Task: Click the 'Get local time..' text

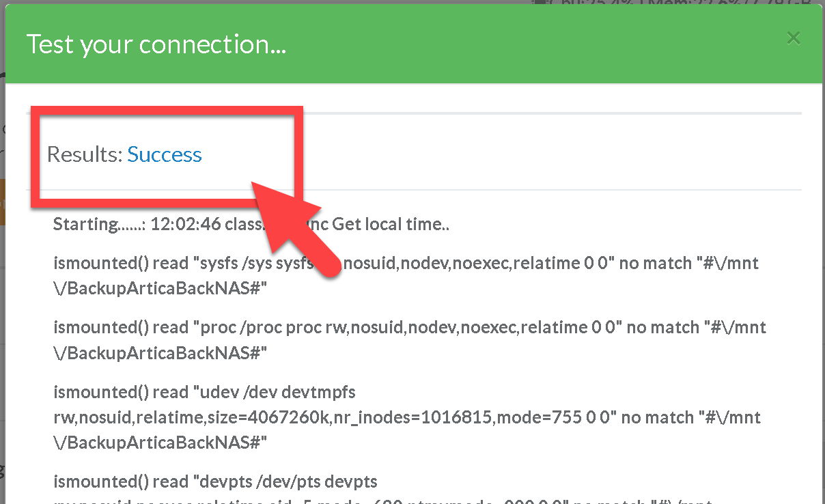Action: pyautogui.click(x=391, y=224)
